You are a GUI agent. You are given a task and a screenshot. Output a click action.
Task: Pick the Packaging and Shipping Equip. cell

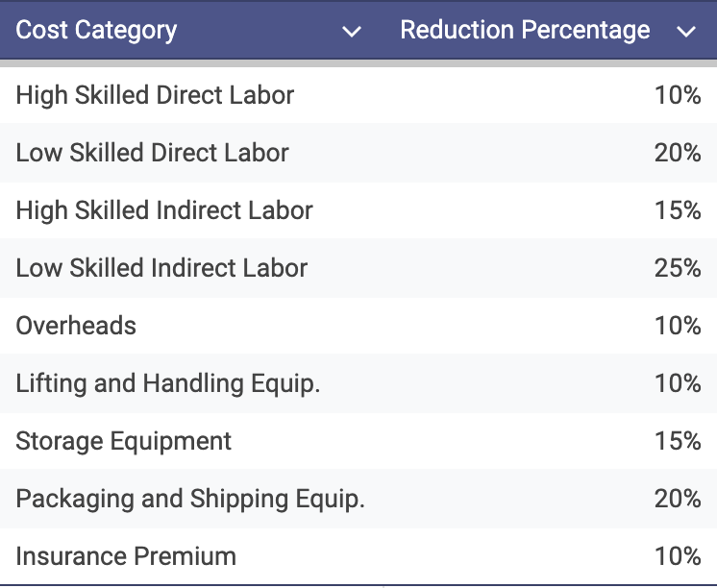190,499
